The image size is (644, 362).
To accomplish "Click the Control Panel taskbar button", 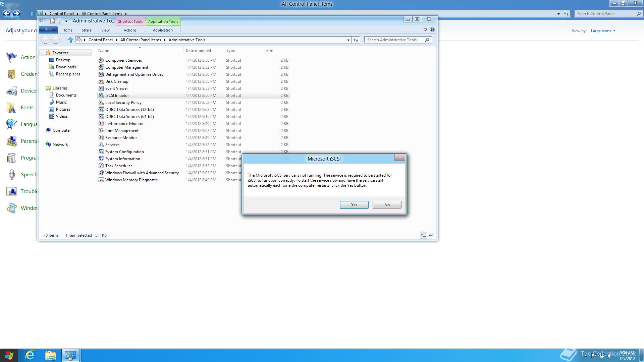I will point(70,355).
